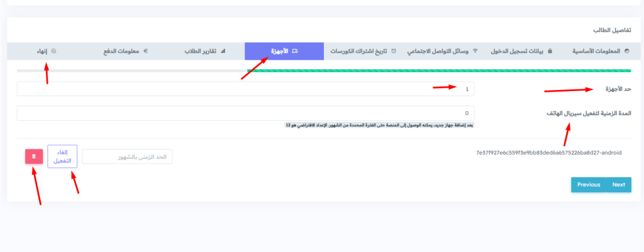Switch to the بيانات تسجيل الدخول tab
The height and width of the screenshot is (252, 644).
click(518, 52)
